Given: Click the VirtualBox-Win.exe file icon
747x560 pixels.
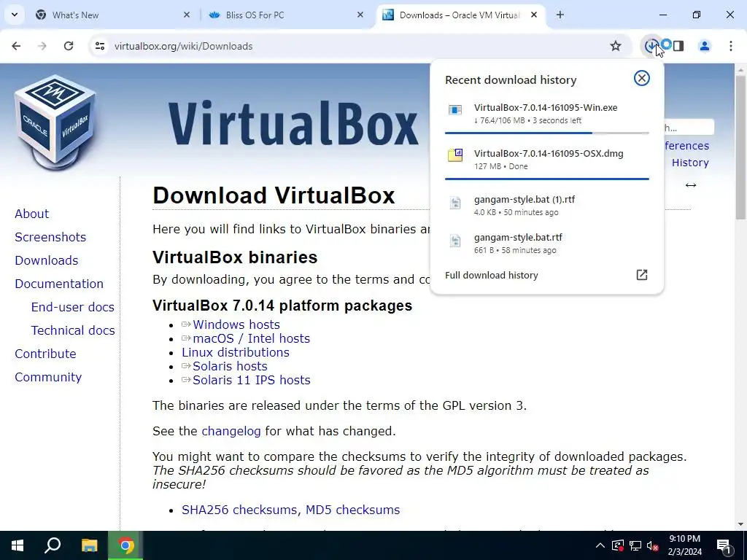Looking at the screenshot, I should (455, 110).
